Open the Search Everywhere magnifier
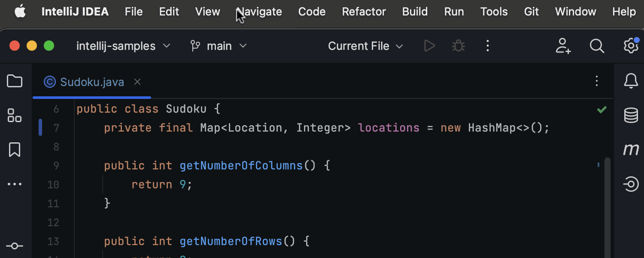The height and width of the screenshot is (258, 644). (x=597, y=46)
